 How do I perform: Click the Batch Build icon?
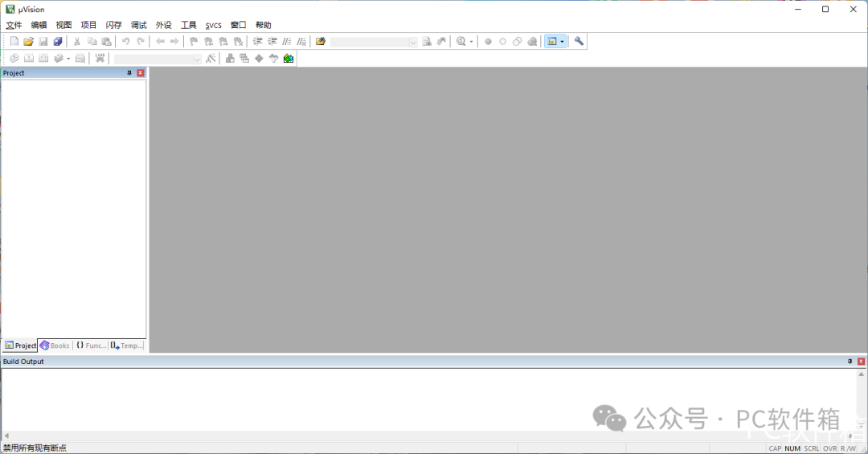(58, 58)
